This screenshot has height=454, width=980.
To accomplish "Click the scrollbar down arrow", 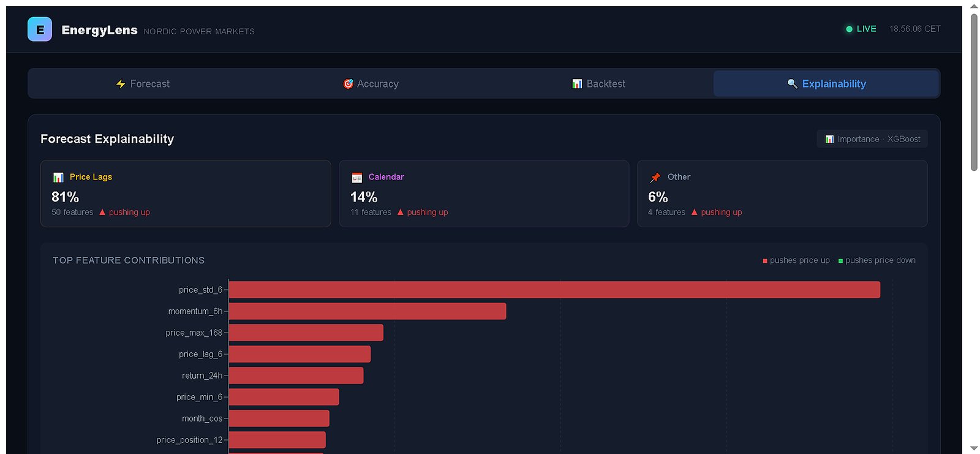I will pyautogui.click(x=974, y=448).
